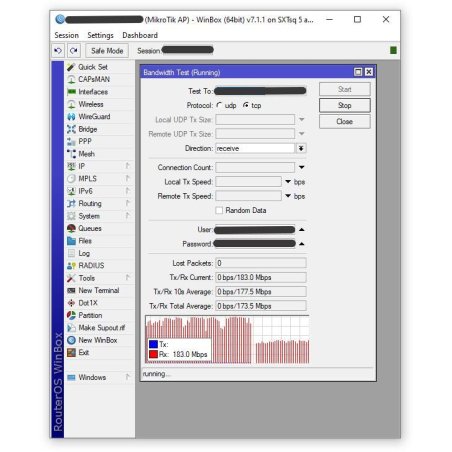Open the Queues icon
452x452 pixels.
tap(71, 228)
